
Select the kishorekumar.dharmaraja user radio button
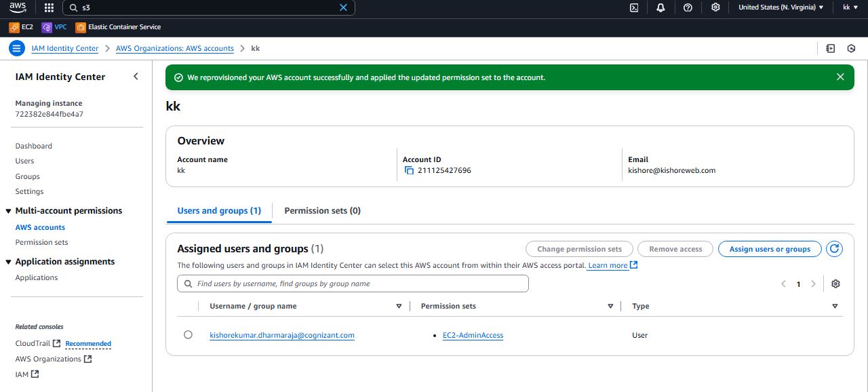(188, 335)
